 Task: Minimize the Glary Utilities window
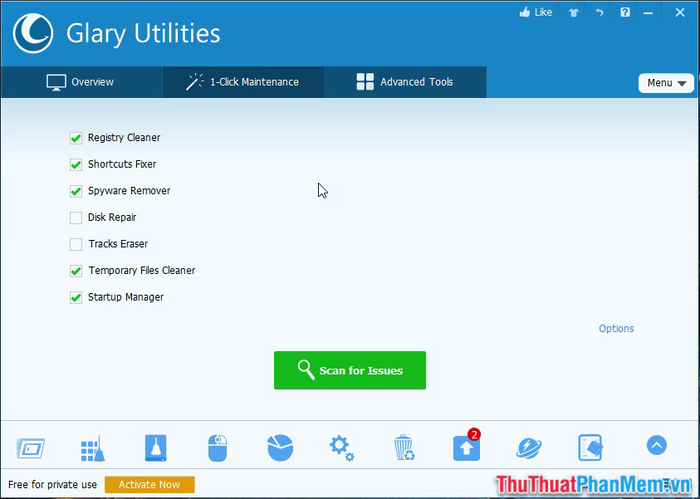point(648,13)
